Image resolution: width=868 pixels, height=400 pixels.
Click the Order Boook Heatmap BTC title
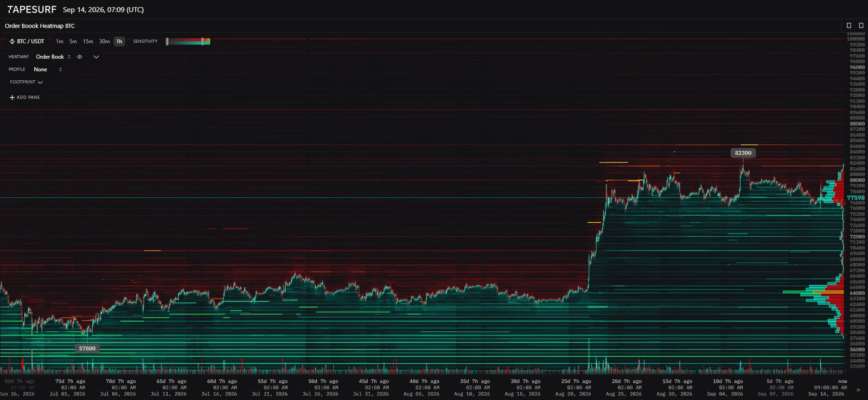click(x=40, y=26)
